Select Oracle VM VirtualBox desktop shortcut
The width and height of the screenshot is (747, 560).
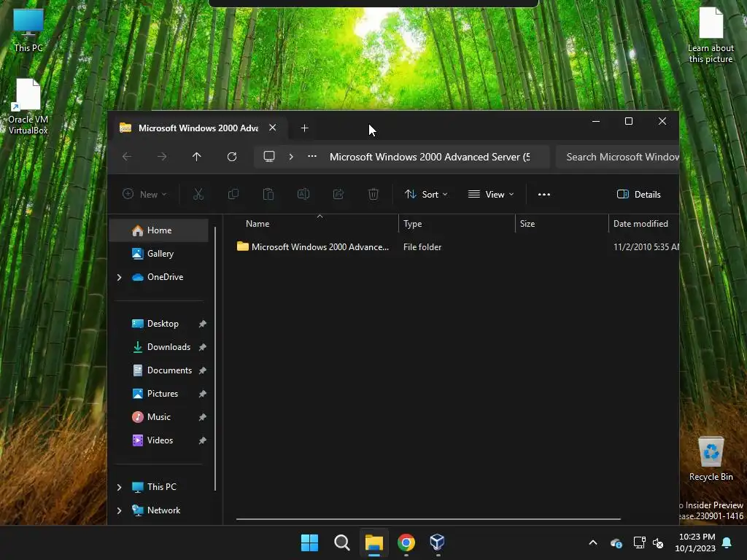point(28,107)
